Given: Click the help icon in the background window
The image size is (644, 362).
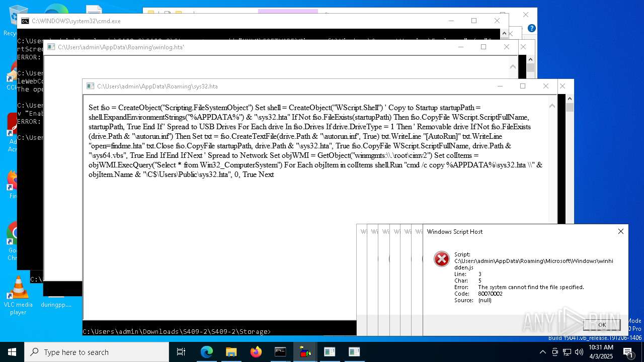Looking at the screenshot, I should coord(531,28).
